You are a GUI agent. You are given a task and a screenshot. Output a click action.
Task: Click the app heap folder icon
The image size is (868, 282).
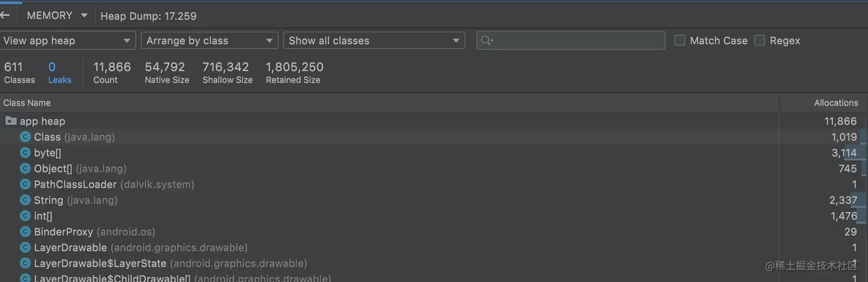[x=10, y=121]
